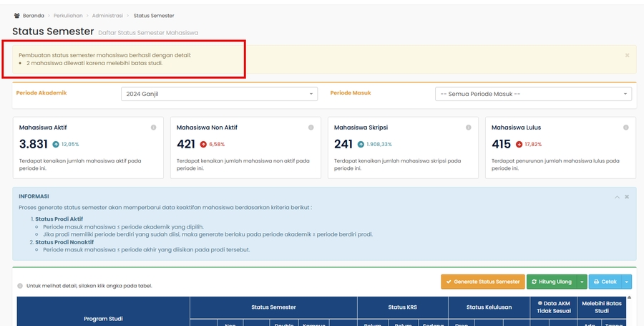This screenshot has height=326, width=644.
Task: Expand the Cetak dropdown arrow
Action: click(627, 282)
